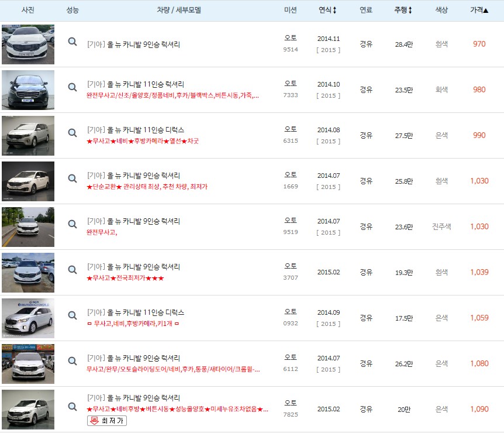
Task: Click magnifier icon in the 1,080 price row
Action: point(73,361)
